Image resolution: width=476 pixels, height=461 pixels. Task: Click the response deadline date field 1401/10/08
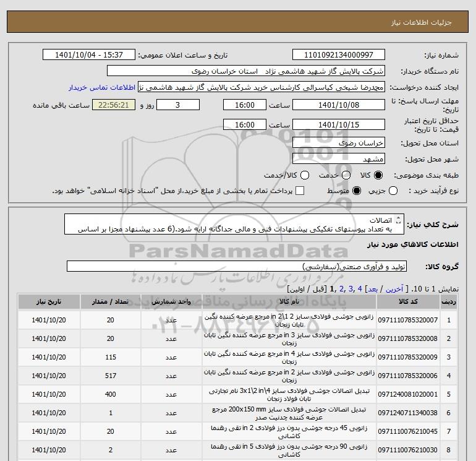click(338, 105)
